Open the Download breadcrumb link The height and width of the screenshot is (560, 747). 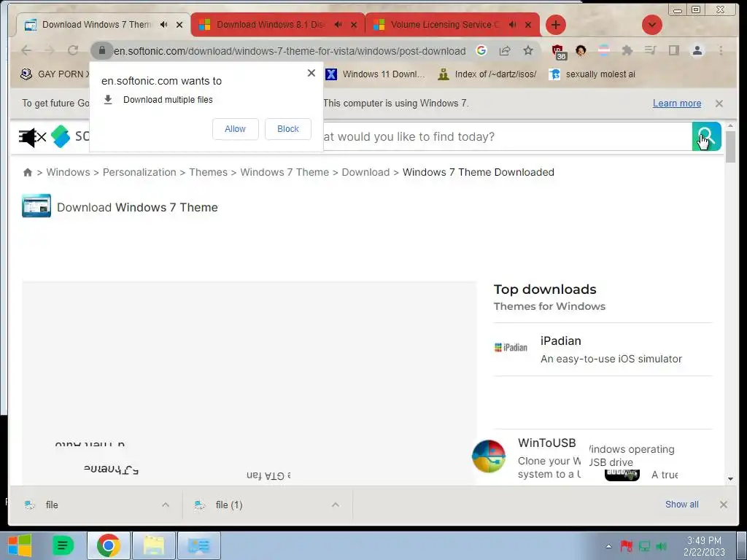(365, 172)
